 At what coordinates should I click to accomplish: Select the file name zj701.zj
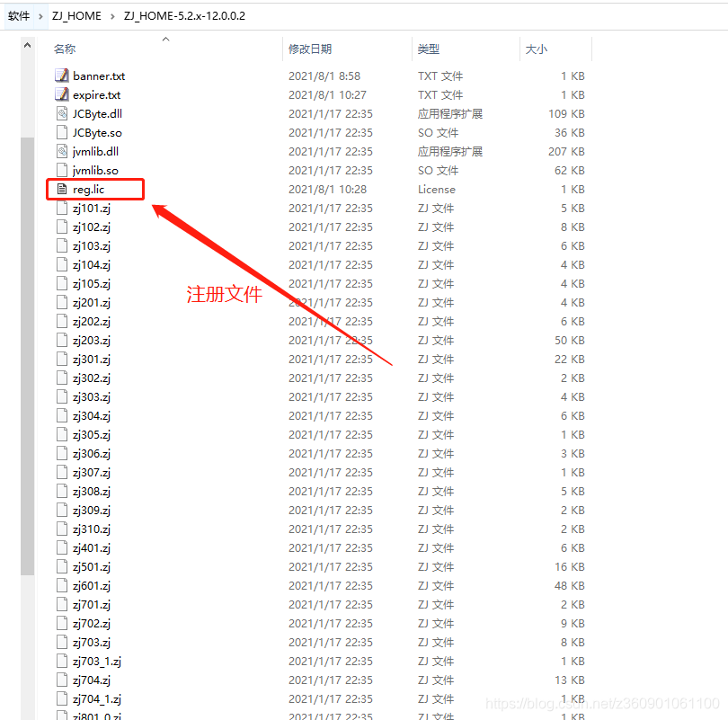[92, 604]
